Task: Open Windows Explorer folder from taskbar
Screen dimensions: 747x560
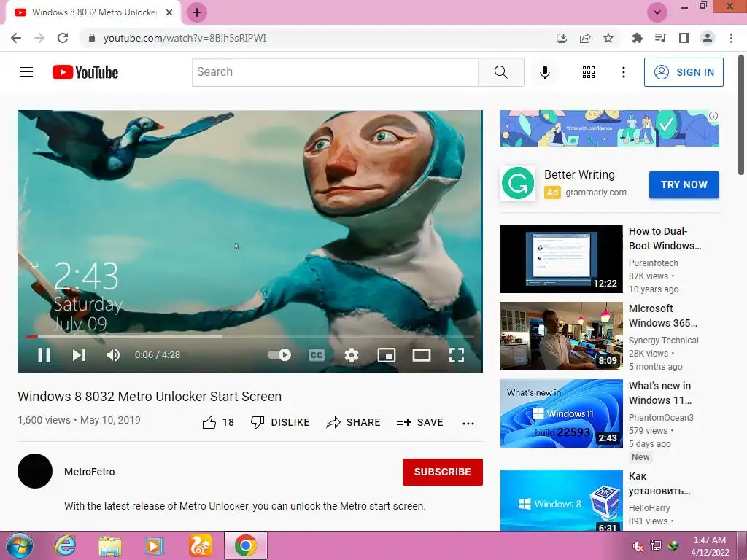Action: click(x=110, y=546)
